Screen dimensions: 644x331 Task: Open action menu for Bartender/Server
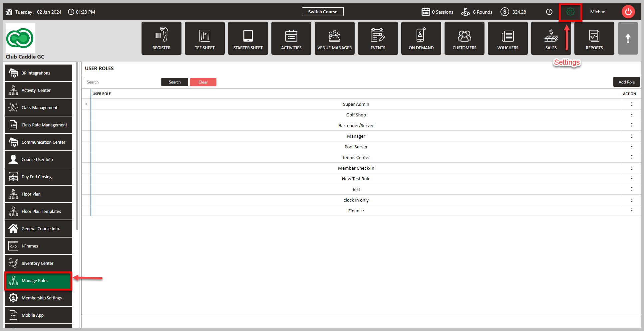pyautogui.click(x=632, y=125)
